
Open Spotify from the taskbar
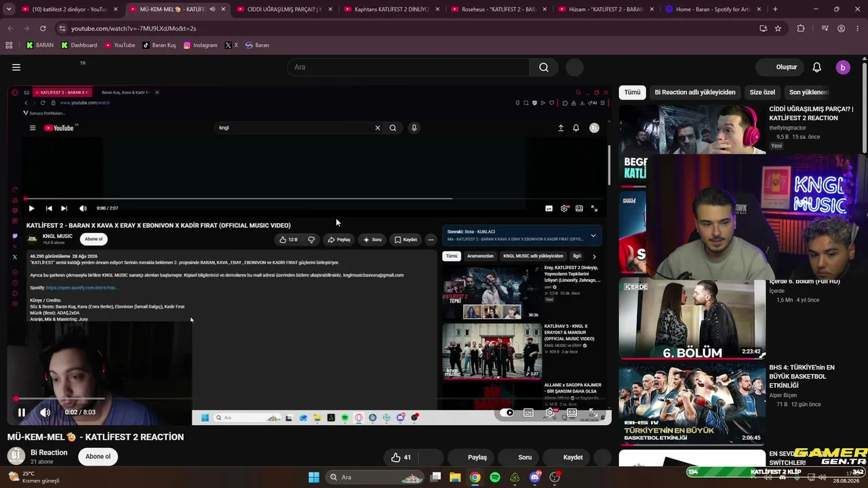pos(495,477)
